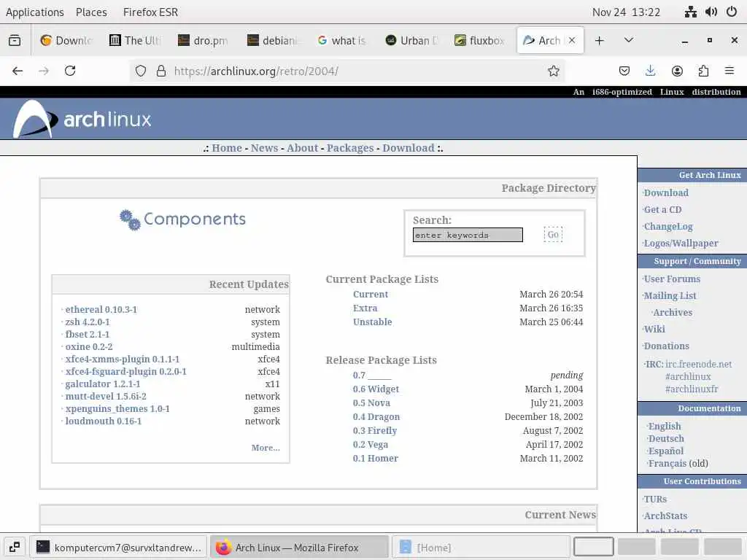The image size is (747, 560).
Task: Open the ArchStats sidebar link
Action: coord(665,516)
